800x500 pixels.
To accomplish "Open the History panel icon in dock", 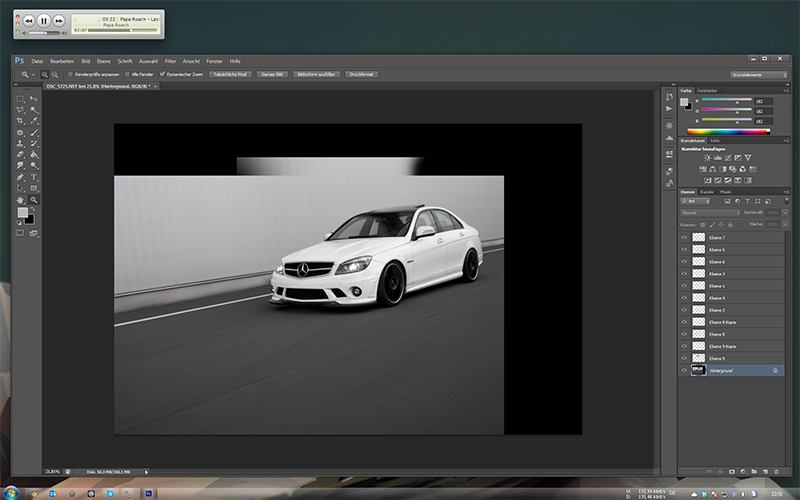I will click(x=669, y=96).
